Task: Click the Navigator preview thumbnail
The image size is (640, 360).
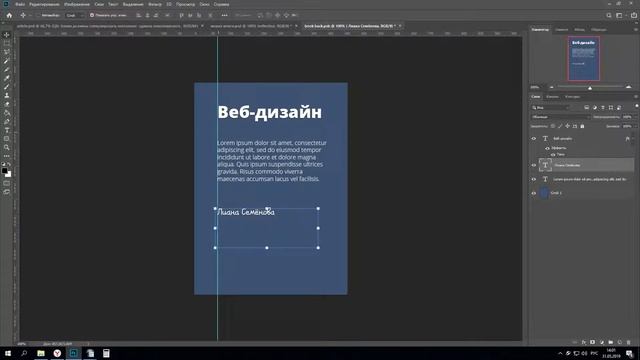Action: 584,58
